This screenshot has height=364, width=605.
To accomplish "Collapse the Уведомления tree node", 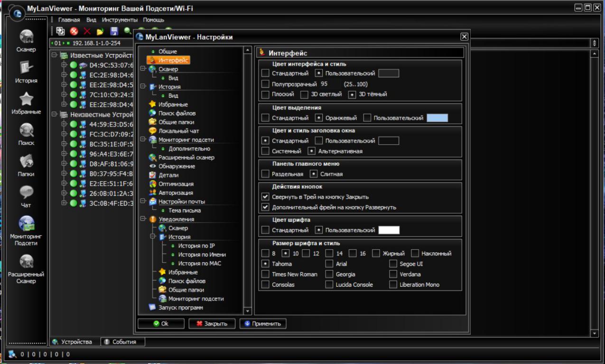I will [143, 219].
